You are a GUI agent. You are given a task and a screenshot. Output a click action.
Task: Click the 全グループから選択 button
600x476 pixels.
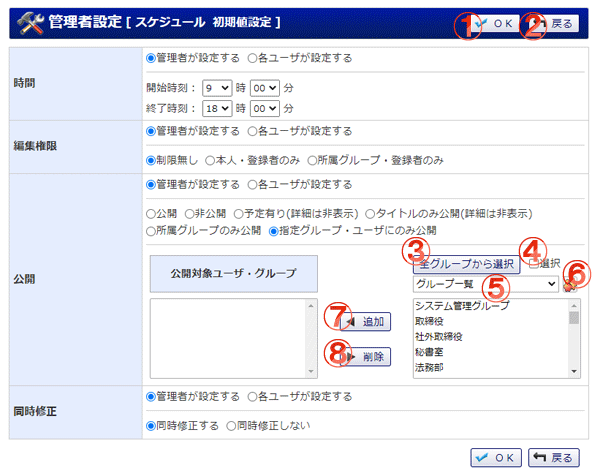[466, 264]
